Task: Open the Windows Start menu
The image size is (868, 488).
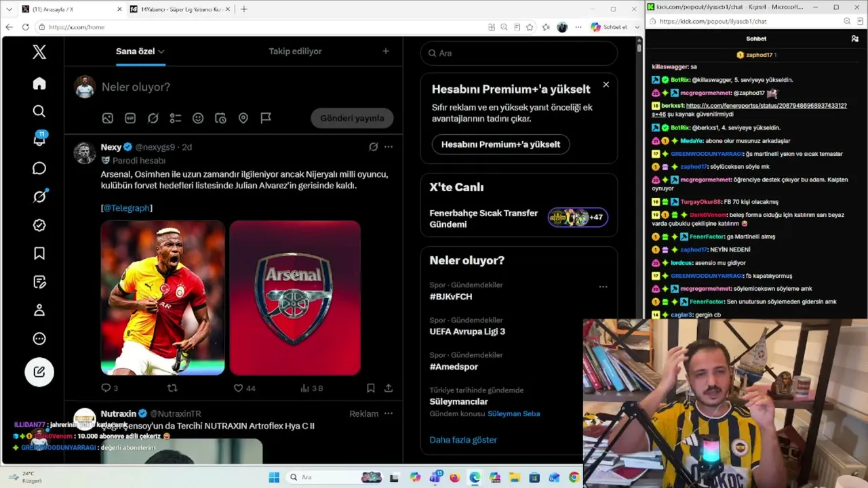Action: [x=274, y=477]
